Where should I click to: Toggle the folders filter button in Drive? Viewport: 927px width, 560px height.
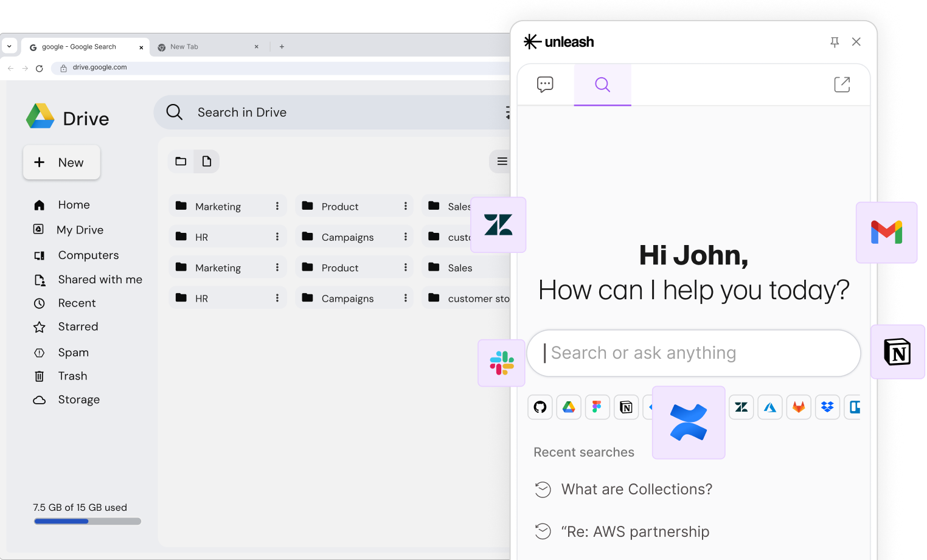point(181,162)
